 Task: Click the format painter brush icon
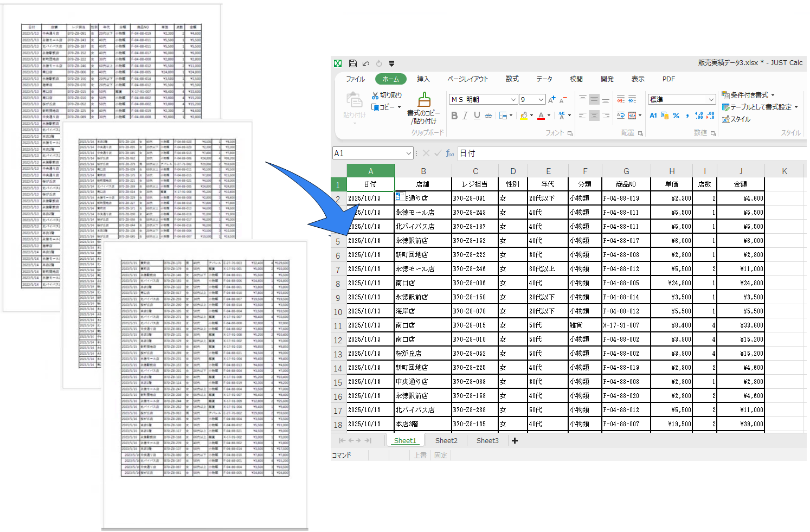[424, 100]
